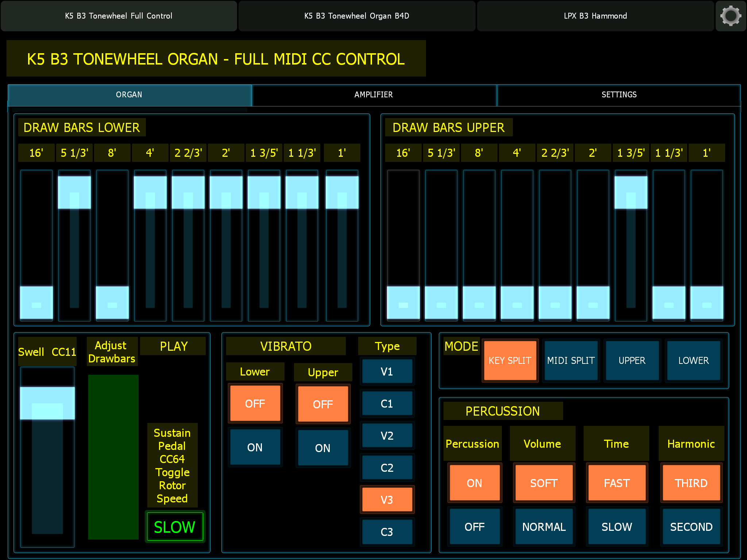Click lower drawbar 5 1/3' slider handle

[74, 192]
